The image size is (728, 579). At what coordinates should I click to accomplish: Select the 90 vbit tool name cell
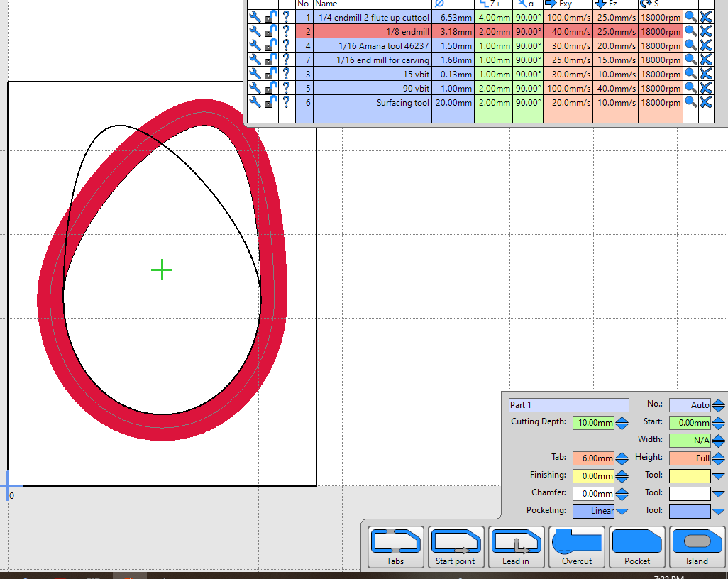click(x=383, y=88)
